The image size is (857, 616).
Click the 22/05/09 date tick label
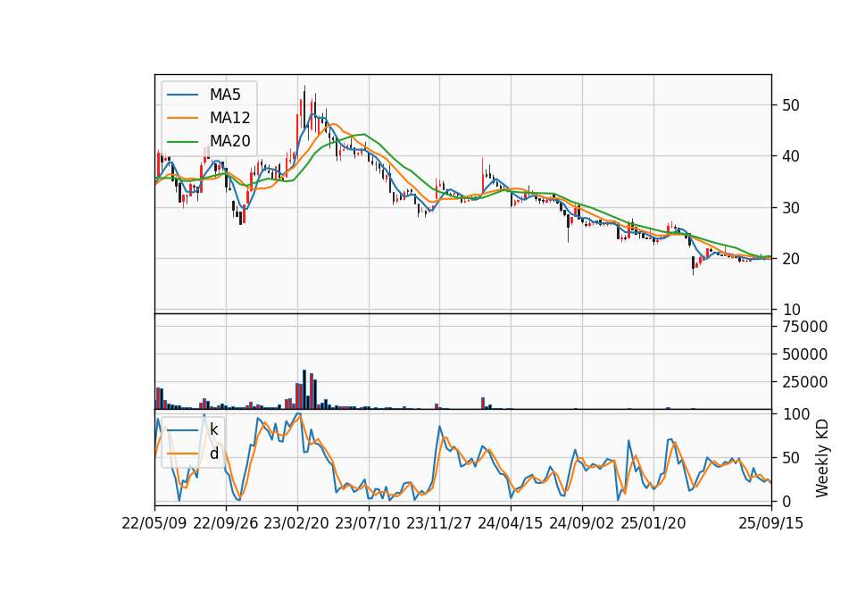(x=154, y=523)
